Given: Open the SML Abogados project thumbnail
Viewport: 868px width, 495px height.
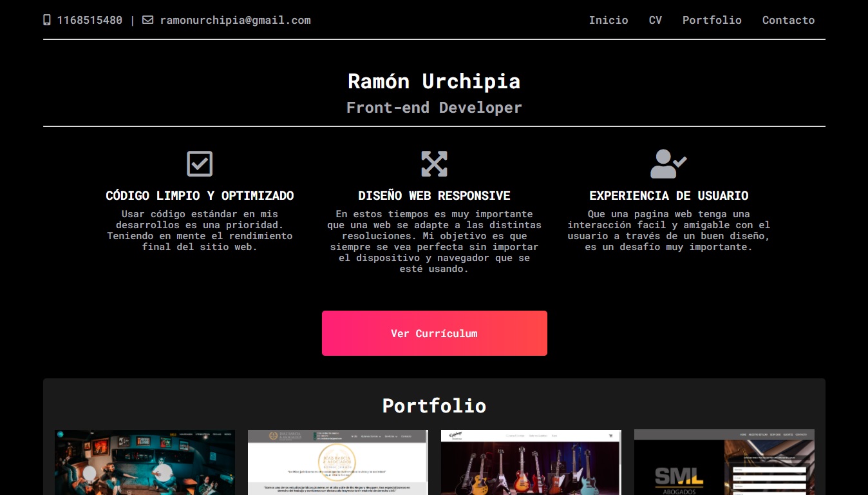Looking at the screenshot, I should coord(724,462).
